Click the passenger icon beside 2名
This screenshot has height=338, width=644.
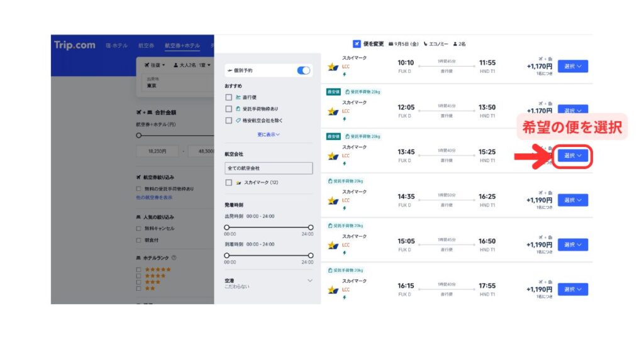coord(455,44)
